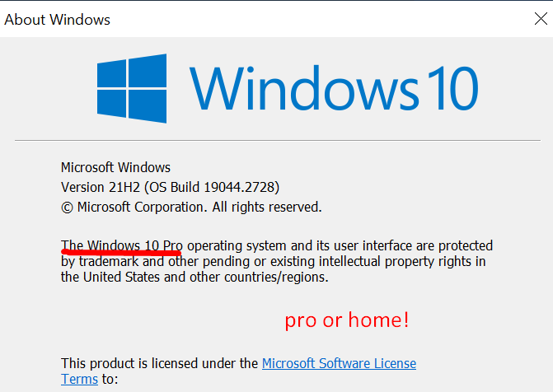Click the About Windows title bar text
Viewport: 553px width, 392px height.
point(58,19)
